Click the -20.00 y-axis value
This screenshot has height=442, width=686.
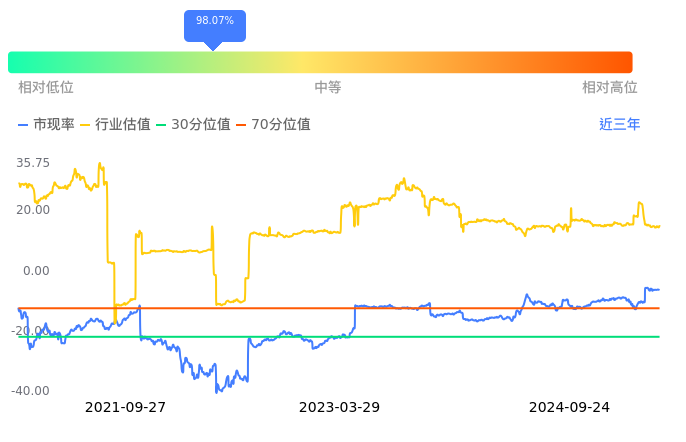coord(31,331)
